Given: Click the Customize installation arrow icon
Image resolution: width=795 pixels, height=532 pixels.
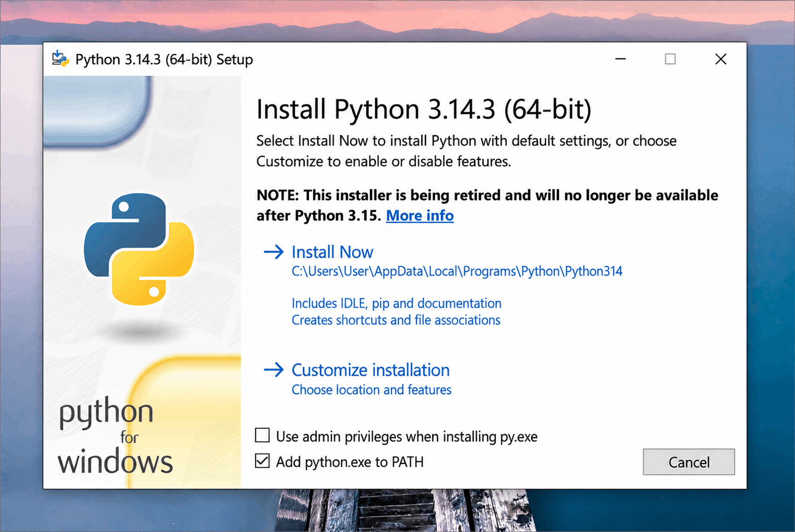Looking at the screenshot, I should click(274, 369).
